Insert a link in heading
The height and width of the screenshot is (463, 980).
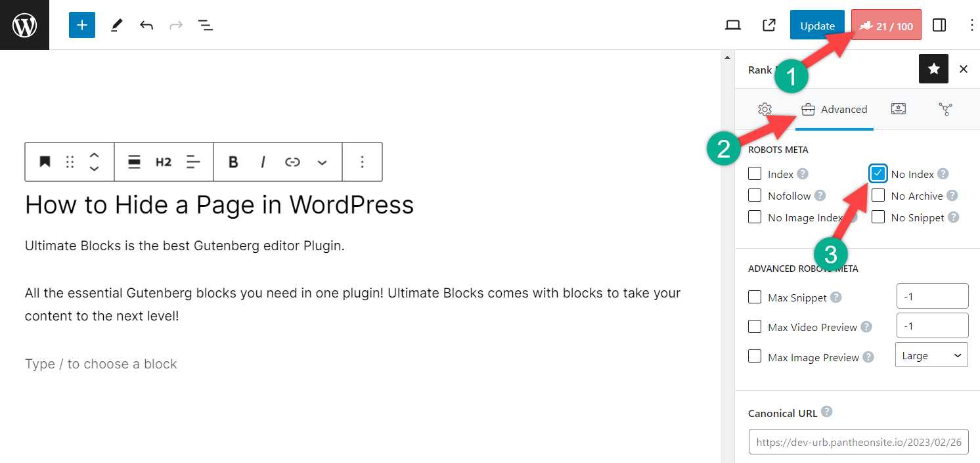pos(292,162)
